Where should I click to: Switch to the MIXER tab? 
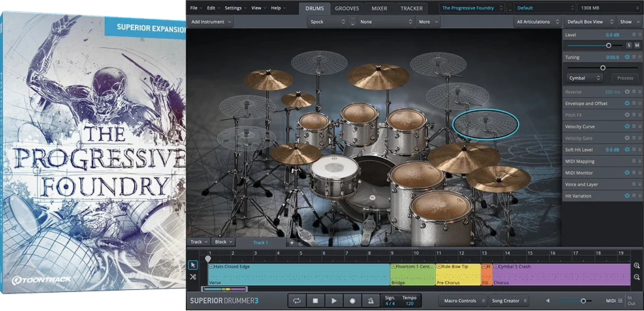click(x=379, y=8)
